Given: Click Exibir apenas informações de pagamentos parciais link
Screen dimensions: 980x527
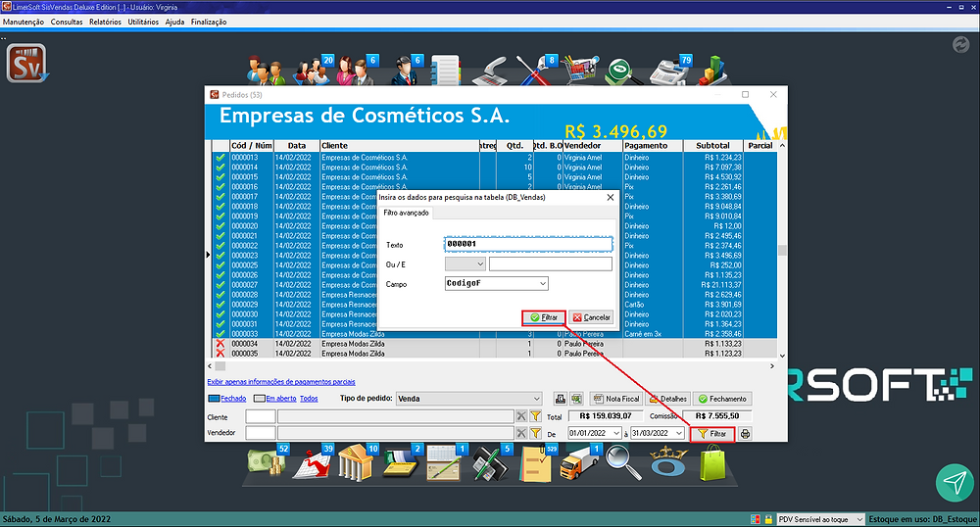Looking at the screenshot, I should pos(281,381).
